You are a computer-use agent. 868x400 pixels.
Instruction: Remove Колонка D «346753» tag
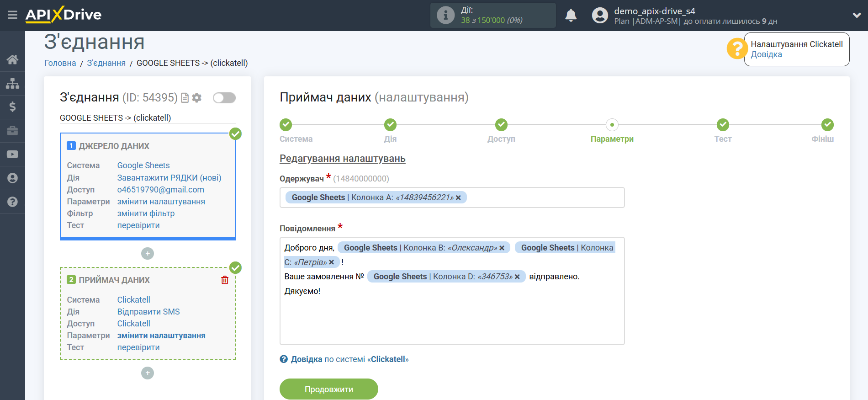tap(517, 277)
